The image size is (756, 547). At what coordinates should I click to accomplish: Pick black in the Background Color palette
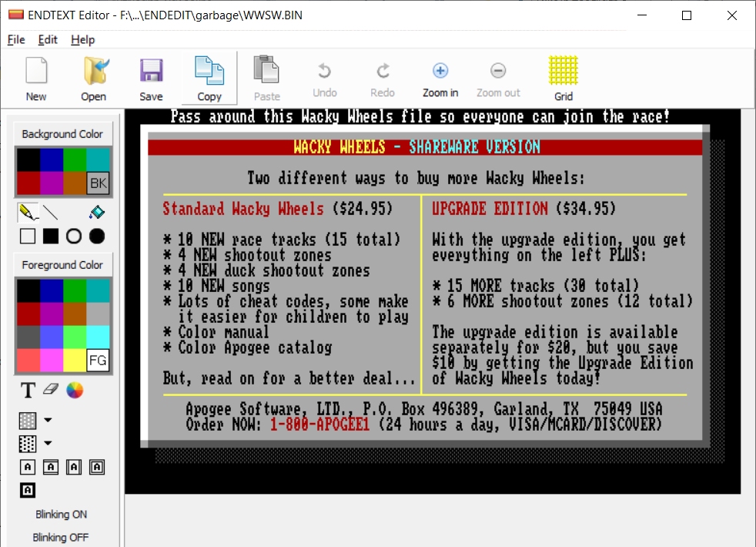(28, 159)
